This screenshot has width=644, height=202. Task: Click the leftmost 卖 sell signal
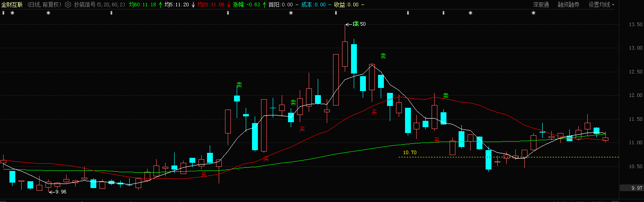[239, 85]
